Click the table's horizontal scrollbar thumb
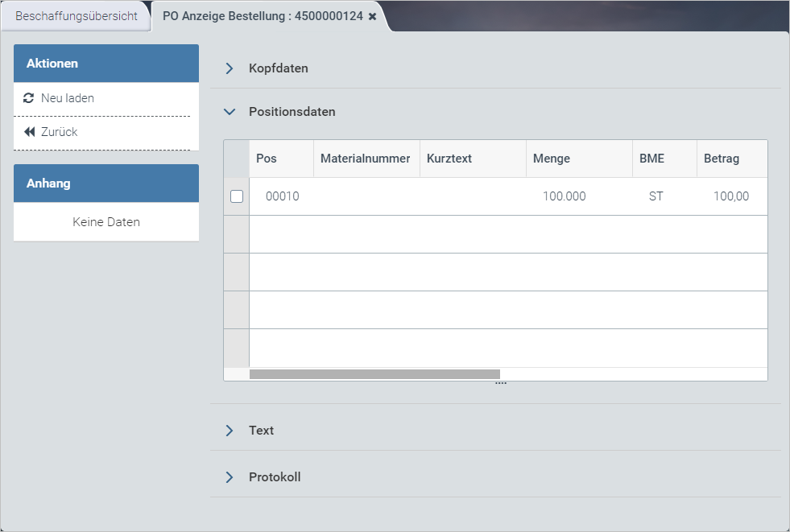This screenshot has width=790, height=532. pos(374,374)
